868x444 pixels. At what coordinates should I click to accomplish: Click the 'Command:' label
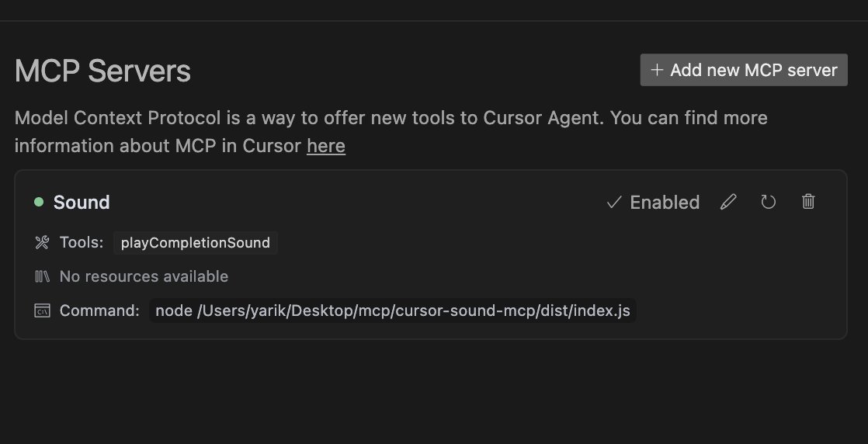[99, 310]
